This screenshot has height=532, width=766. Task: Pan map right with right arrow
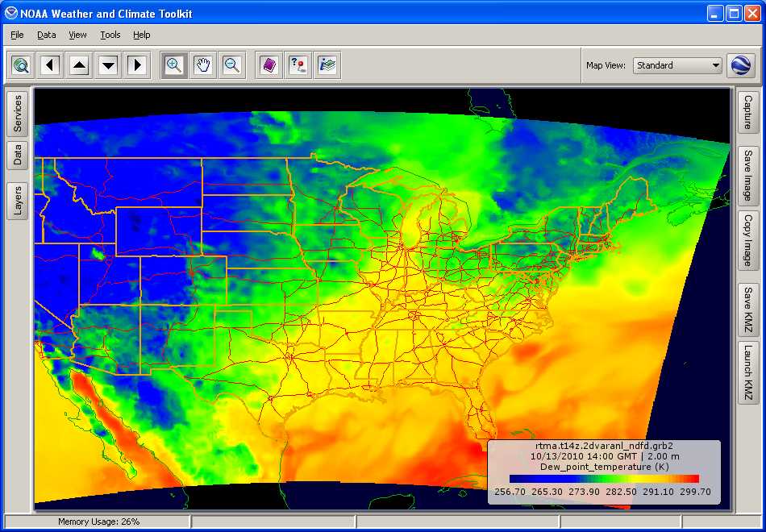[137, 65]
